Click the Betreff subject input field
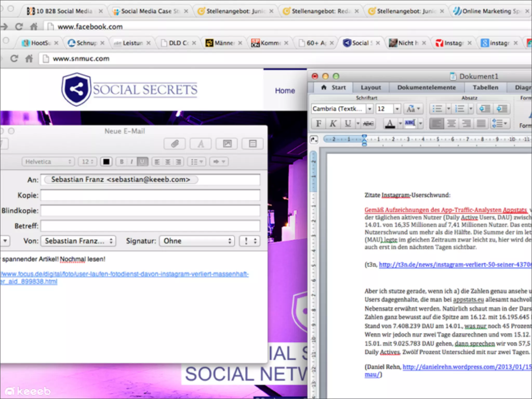532x399 pixels. [x=150, y=226]
